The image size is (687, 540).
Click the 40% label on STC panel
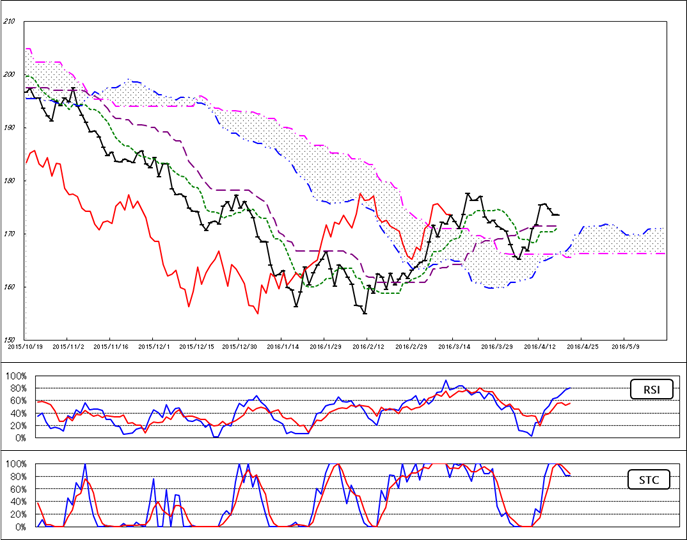(17, 502)
